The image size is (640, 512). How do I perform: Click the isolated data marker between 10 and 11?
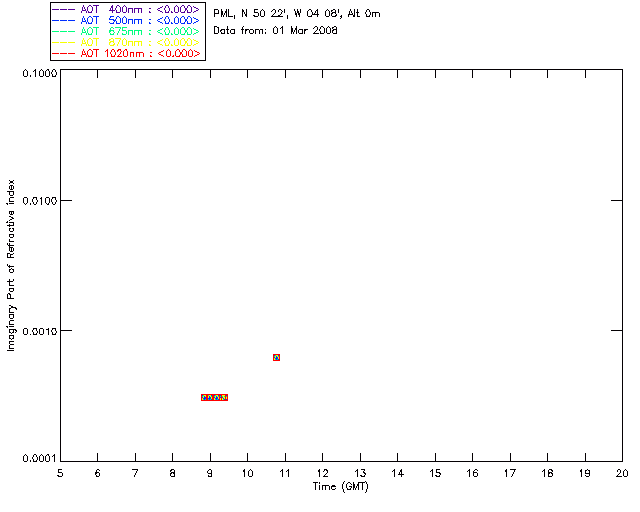point(276,358)
